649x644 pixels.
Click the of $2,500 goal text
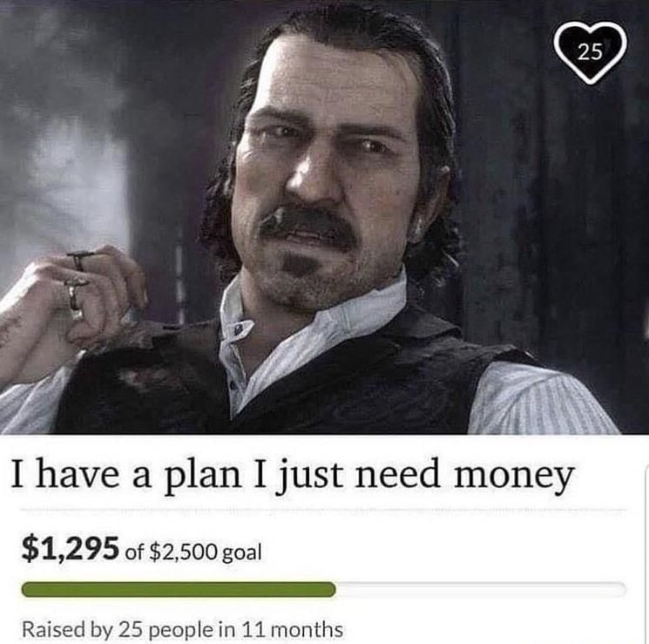coord(193,552)
